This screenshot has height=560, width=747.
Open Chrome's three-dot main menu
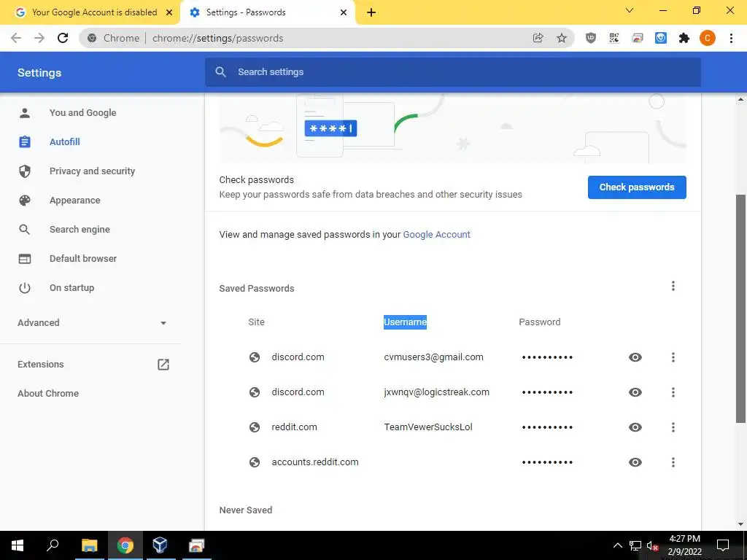(731, 38)
